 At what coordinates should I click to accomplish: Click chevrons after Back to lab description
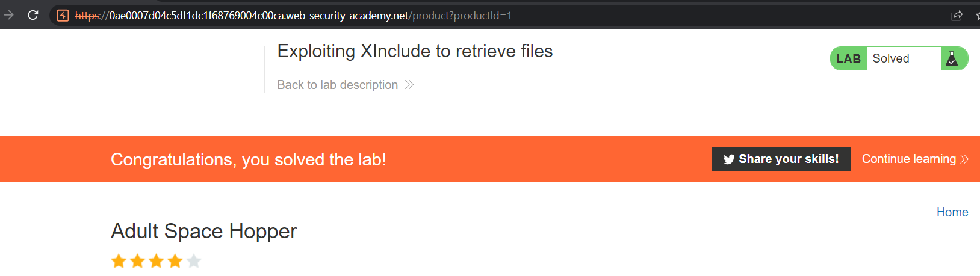tap(409, 85)
